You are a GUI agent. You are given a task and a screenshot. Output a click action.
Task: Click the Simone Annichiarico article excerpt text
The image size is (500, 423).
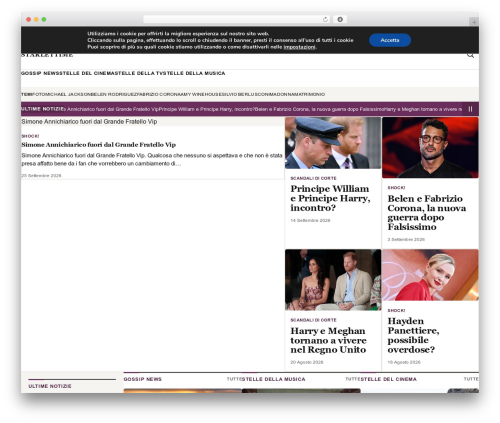pyautogui.click(x=152, y=160)
